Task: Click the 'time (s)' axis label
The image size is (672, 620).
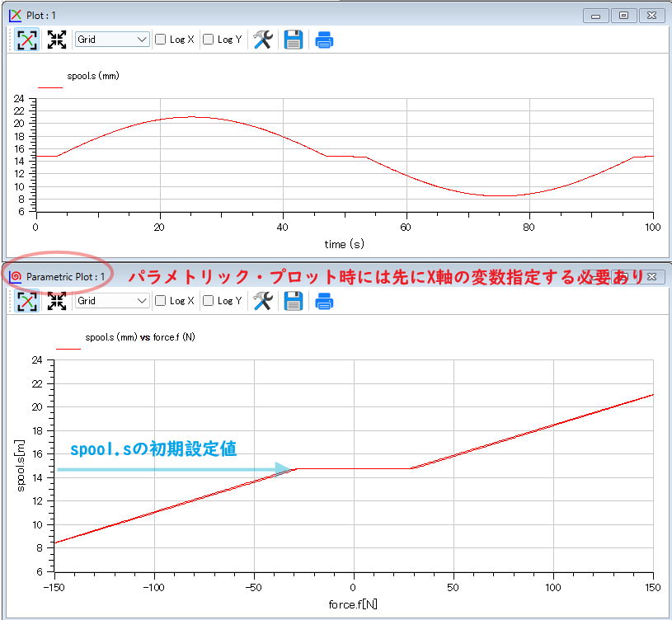Action: [344, 244]
